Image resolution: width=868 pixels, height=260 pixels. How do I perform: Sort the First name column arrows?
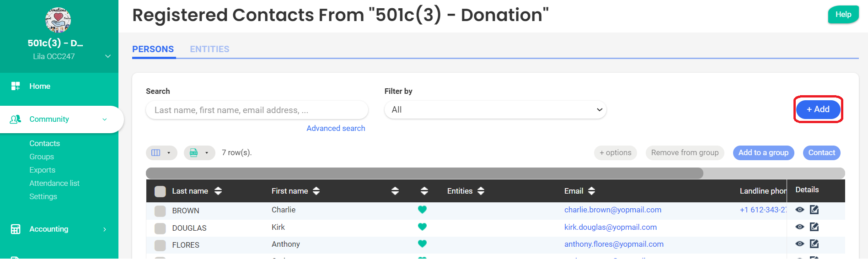point(316,191)
